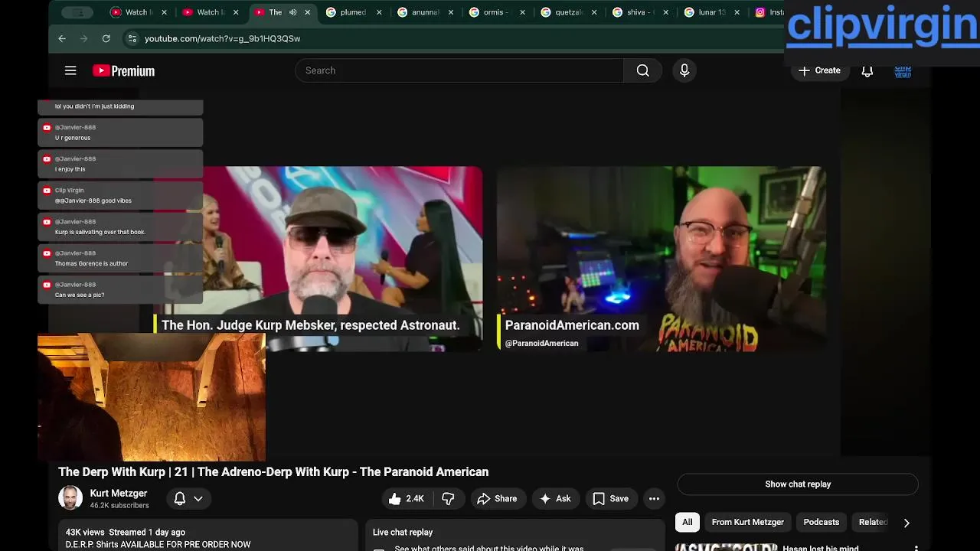Viewport: 980px width, 551px height.
Task: Open the 'Hasan lost his mind' video
Action: pos(820,548)
